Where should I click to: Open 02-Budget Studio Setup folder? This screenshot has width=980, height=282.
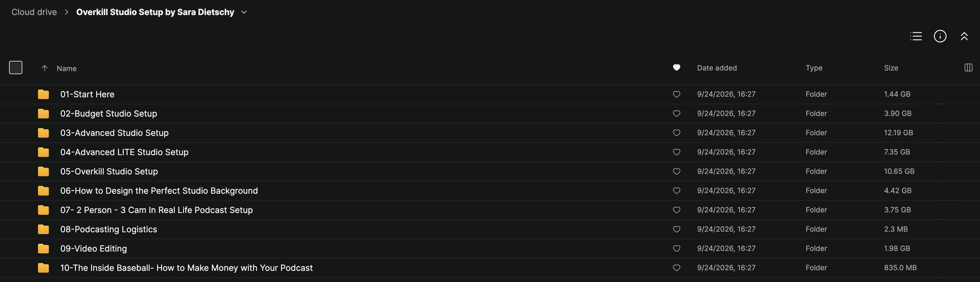click(109, 114)
